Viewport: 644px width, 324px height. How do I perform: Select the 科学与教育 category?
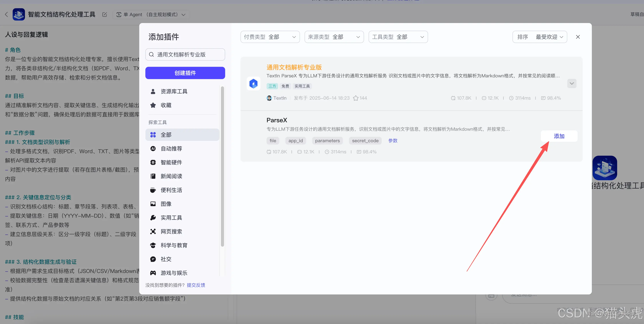click(x=174, y=245)
